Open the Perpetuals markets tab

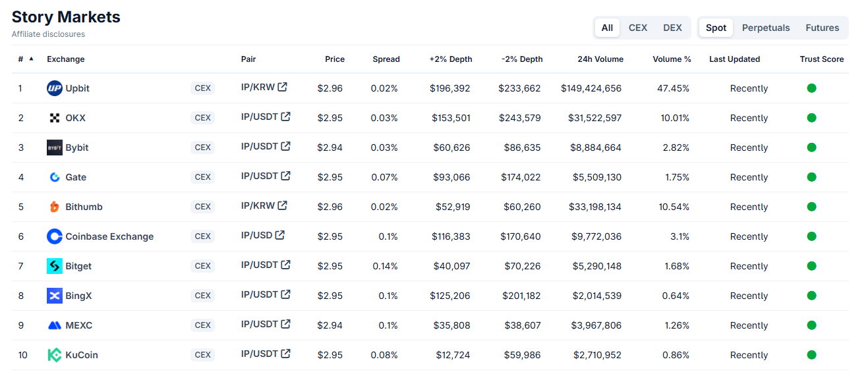coord(766,28)
